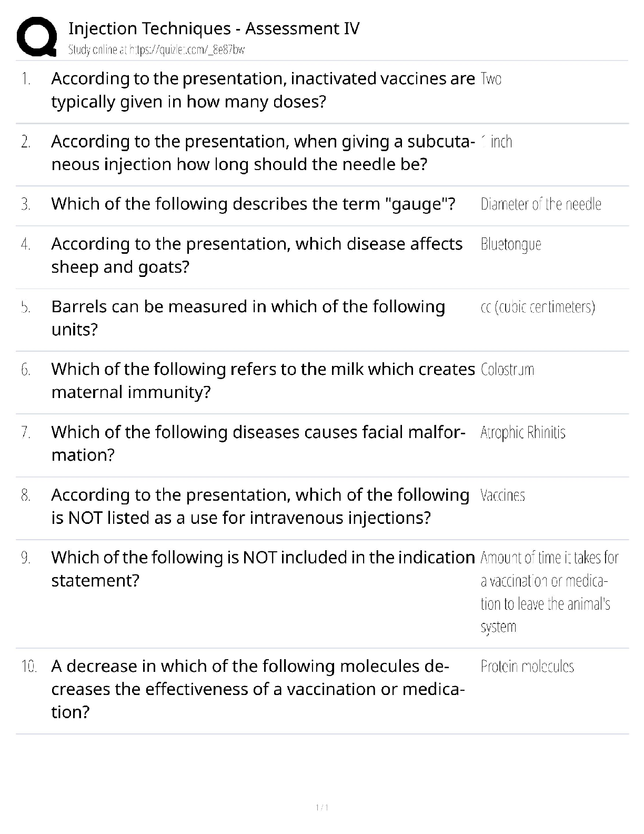
Task: Click the title Injection Techniques - Assessment IV
Action: coord(214,28)
